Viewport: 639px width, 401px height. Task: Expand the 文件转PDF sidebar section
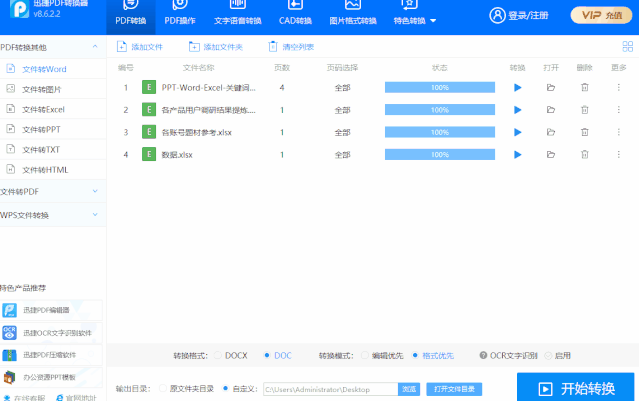(x=95, y=191)
